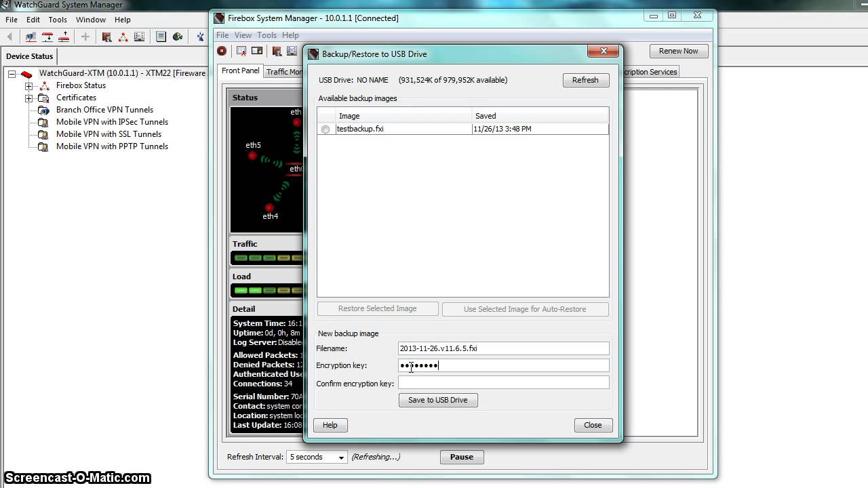This screenshot has height=488, width=868.
Task: Click the red stop icon in Firebox System Manager toolbar
Action: [222, 51]
